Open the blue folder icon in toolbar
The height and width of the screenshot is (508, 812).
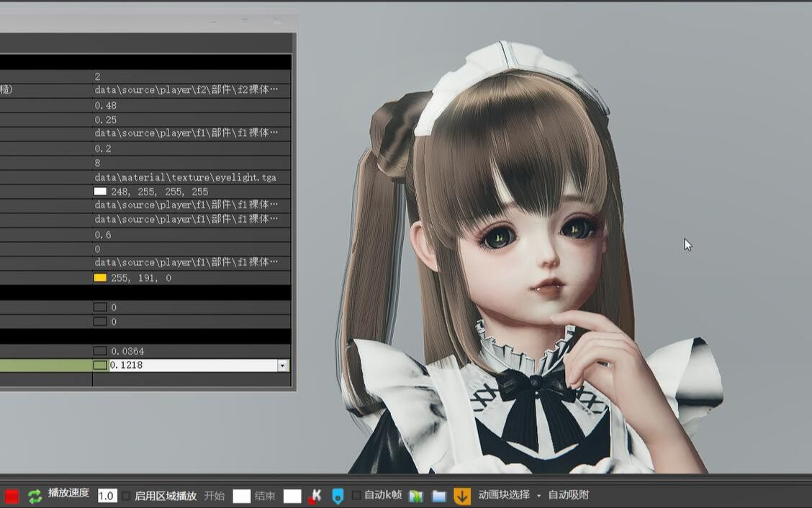(438, 496)
